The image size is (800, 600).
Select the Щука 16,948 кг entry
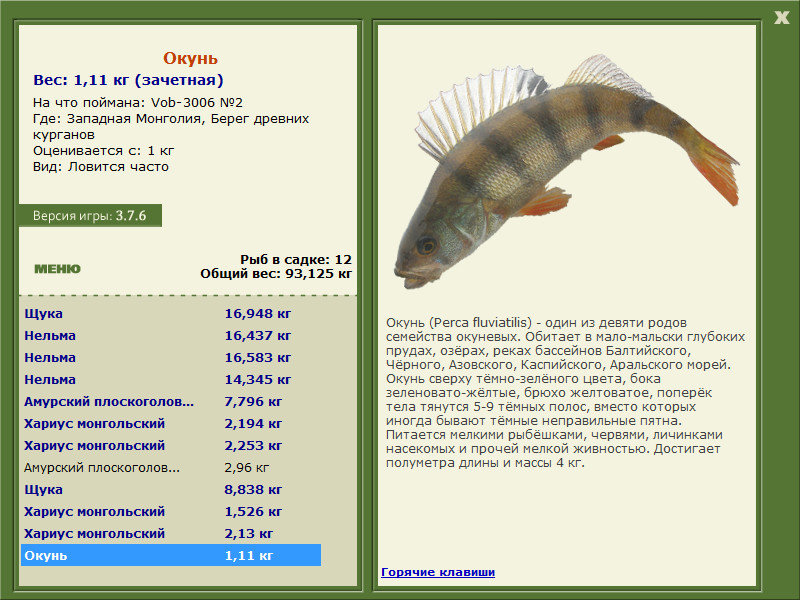(x=171, y=313)
